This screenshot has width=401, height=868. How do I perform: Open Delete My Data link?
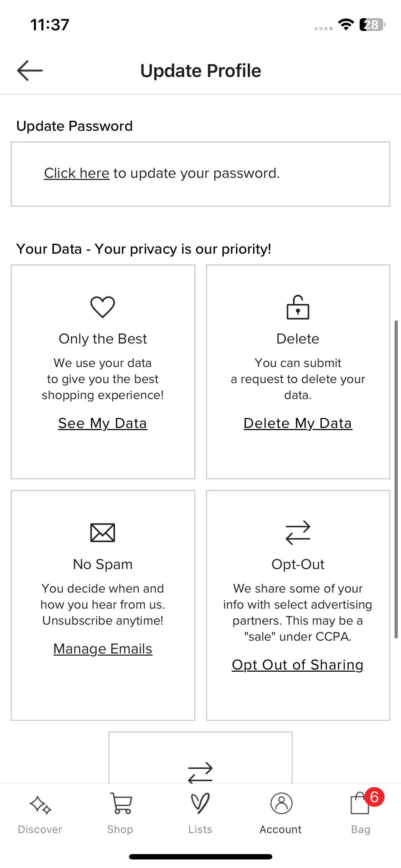point(298,423)
